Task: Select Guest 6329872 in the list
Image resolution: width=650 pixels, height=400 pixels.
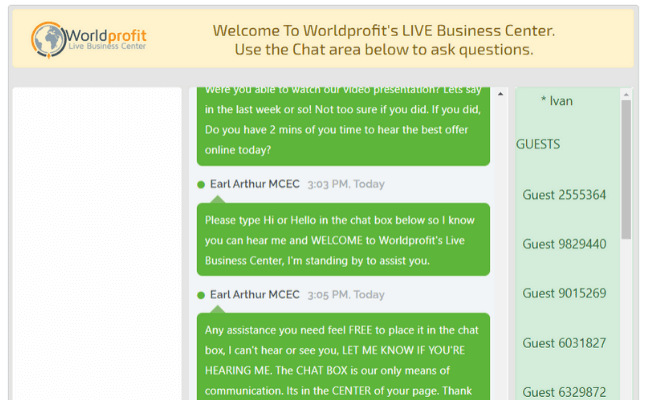Action: click(564, 392)
